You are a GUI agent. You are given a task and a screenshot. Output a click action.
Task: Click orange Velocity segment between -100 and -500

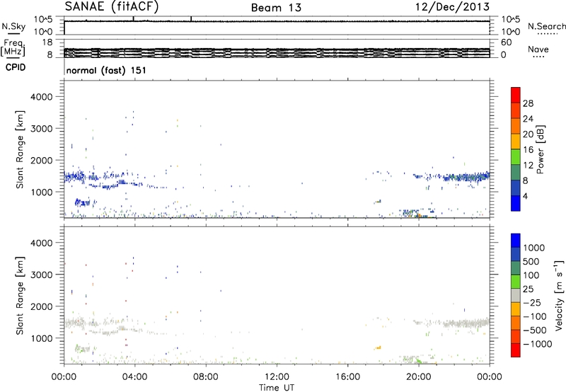click(x=516, y=323)
